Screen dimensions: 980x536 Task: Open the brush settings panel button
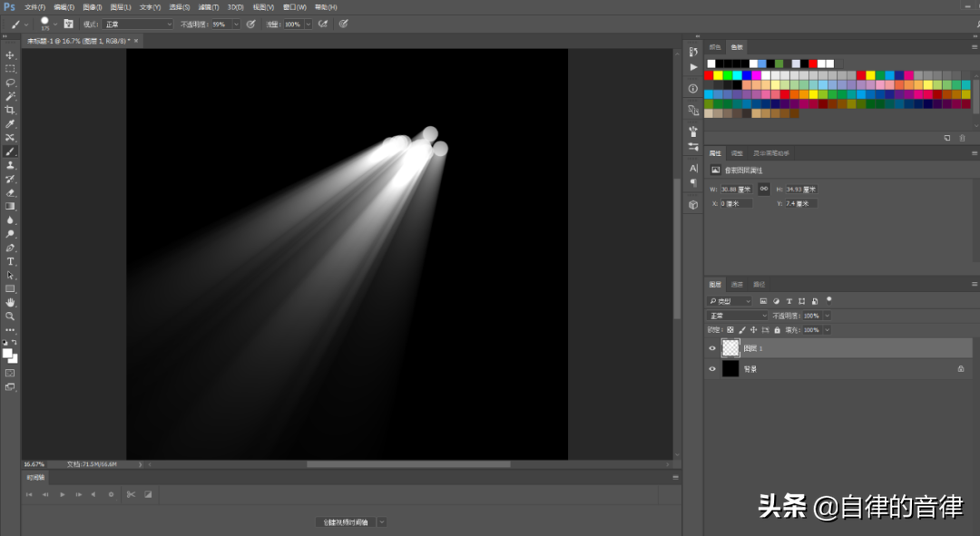[69, 24]
